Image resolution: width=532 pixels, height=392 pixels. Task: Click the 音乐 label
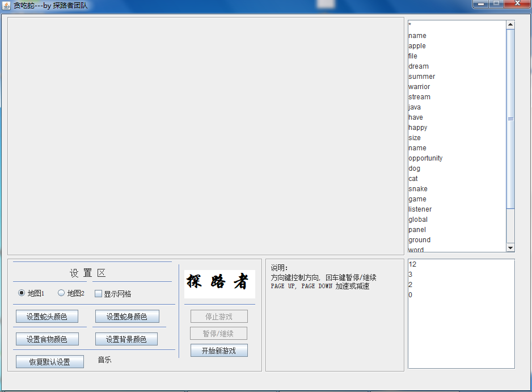tap(104, 360)
